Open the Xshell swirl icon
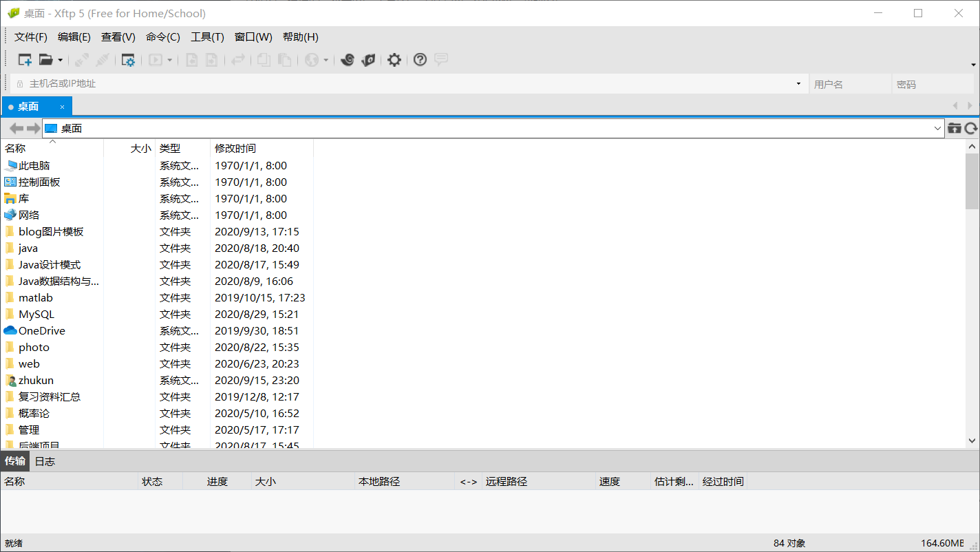 (x=348, y=60)
